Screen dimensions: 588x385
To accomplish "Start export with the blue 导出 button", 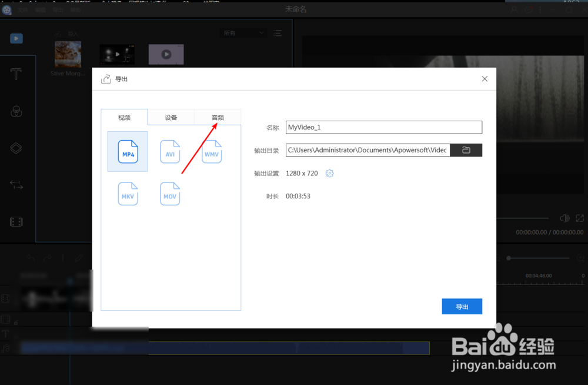I will 462,307.
